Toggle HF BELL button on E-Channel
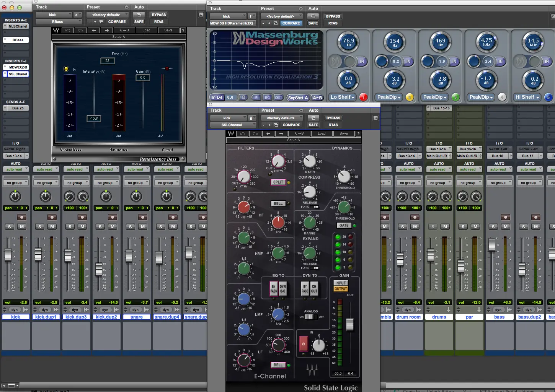555x392 pixels. (278, 203)
